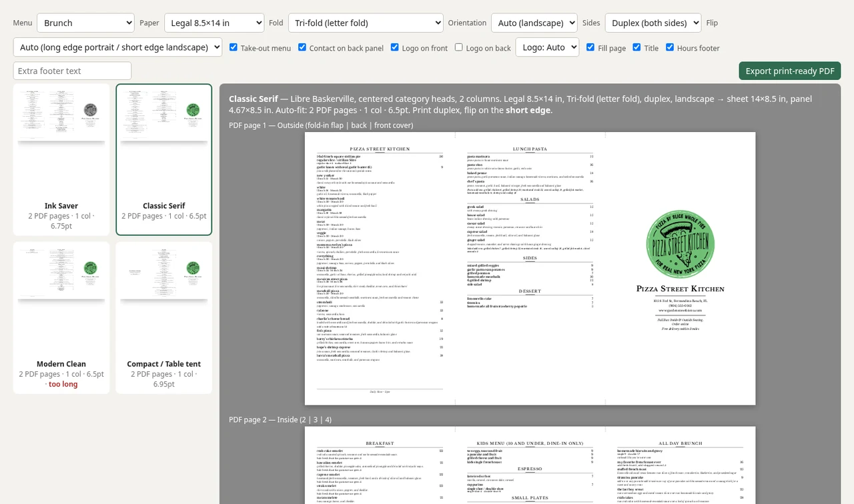Viewport: 854px width, 504px height.
Task: Click the Pizza Street Kitchen logo in preview
Action: [681, 243]
